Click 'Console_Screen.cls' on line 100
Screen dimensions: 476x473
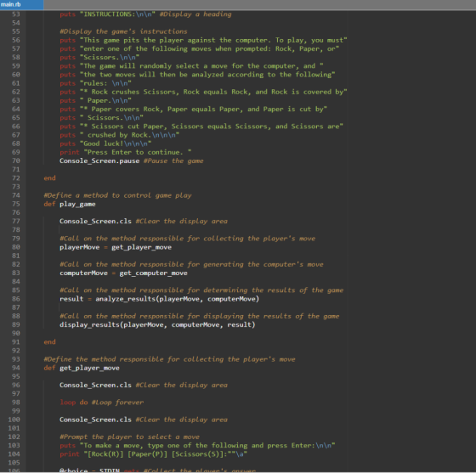point(95,420)
